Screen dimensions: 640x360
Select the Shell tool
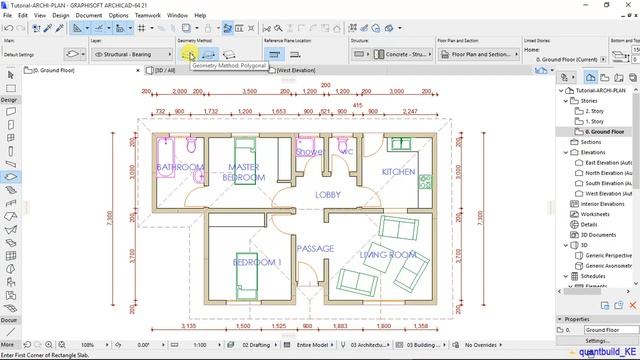pos(11,229)
